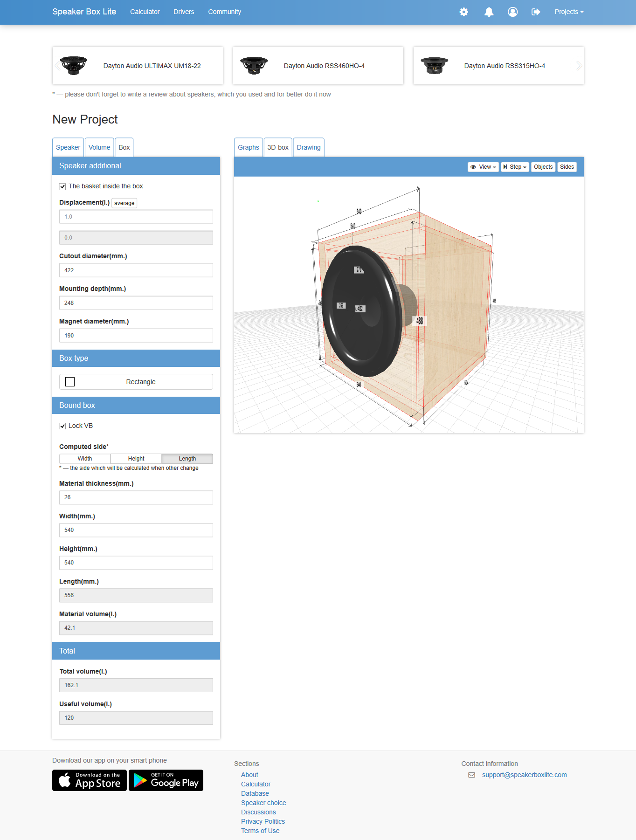This screenshot has height=840, width=636.
Task: Switch to the Graphs tab
Action: click(x=249, y=147)
